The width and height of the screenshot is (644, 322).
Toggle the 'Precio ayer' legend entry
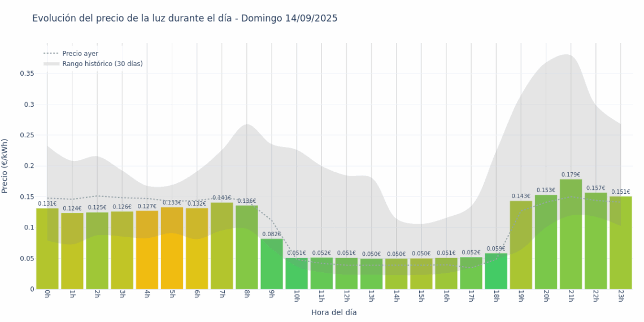(80, 54)
